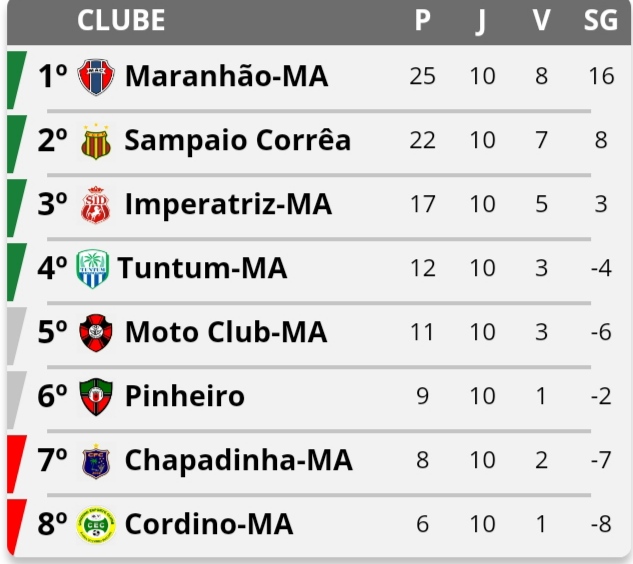
Task: Open the Maranhão-MA team name link
Action: click(226, 76)
